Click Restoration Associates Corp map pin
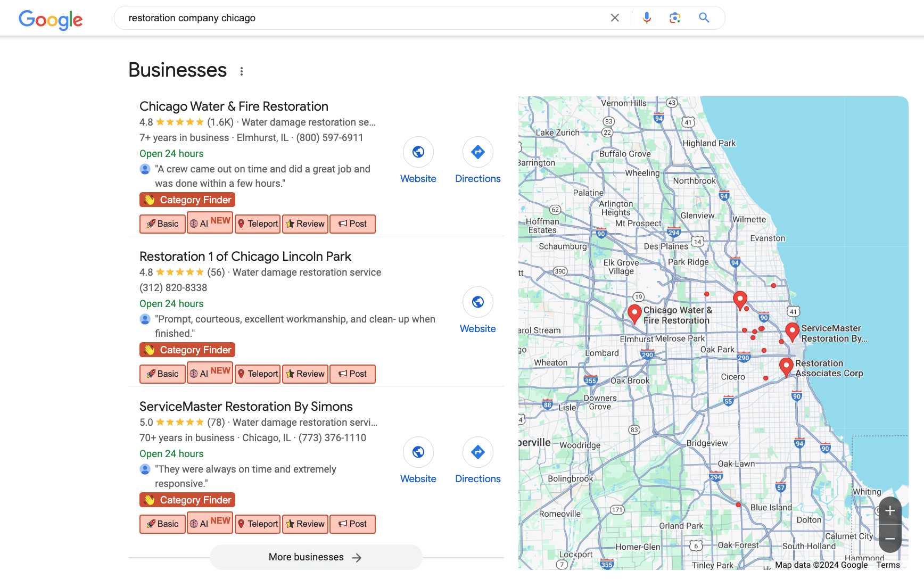 coord(786,367)
